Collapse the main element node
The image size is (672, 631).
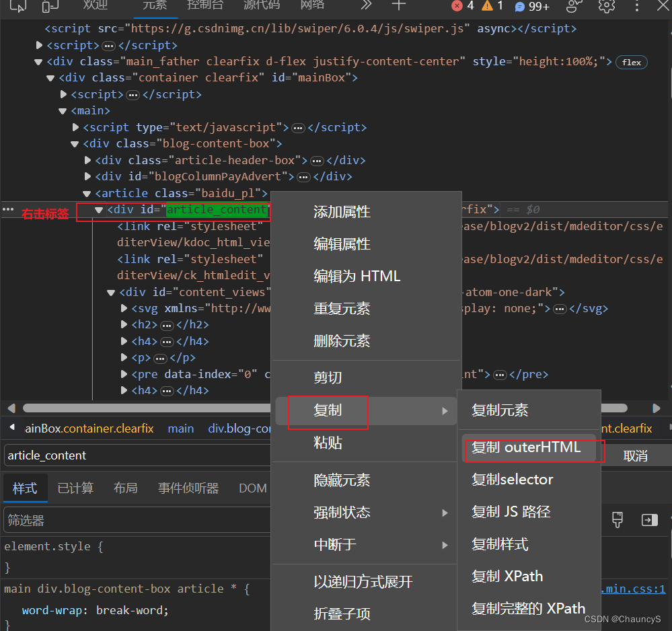pos(62,112)
